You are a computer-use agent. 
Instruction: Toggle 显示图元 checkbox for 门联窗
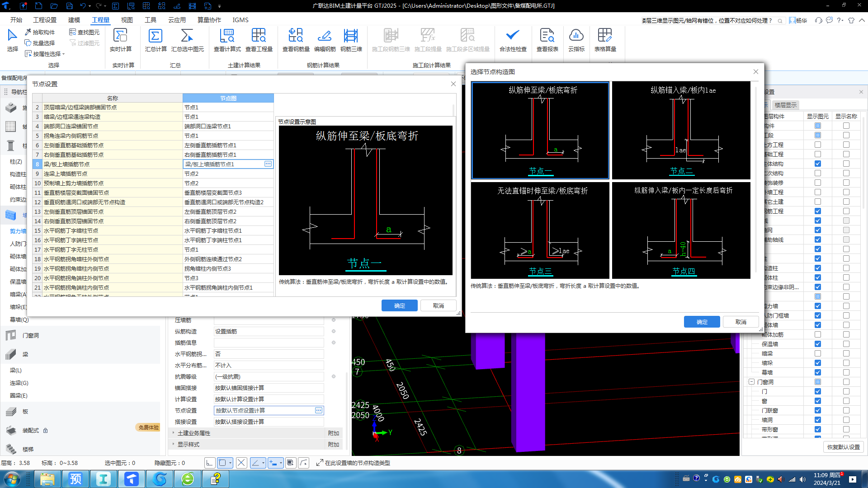817,410
